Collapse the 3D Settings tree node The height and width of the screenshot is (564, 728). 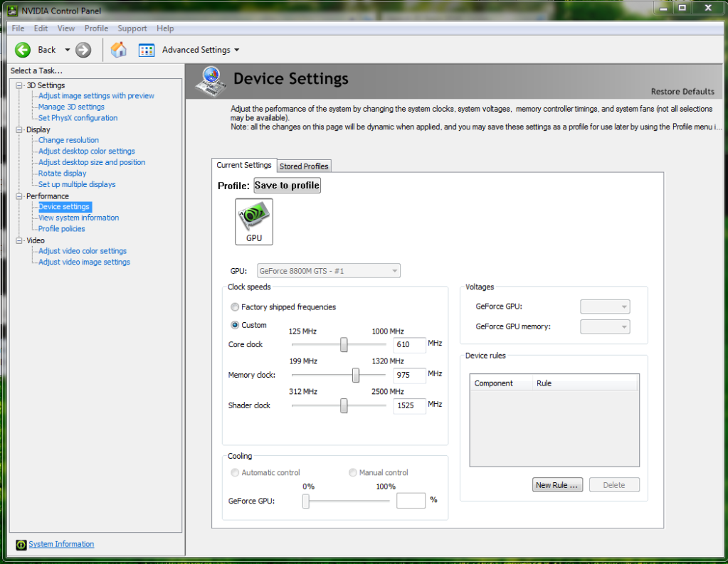pos(19,85)
